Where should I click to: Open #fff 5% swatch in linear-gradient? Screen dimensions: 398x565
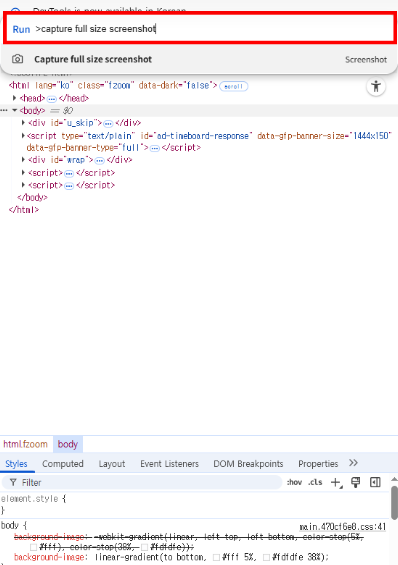click(216, 557)
